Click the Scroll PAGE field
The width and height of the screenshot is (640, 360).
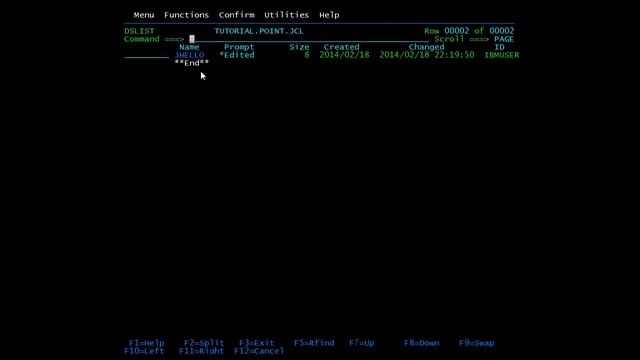pos(504,39)
